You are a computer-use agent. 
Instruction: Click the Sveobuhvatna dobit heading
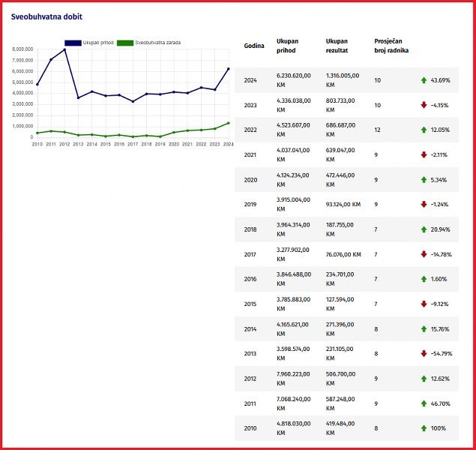pyautogui.click(x=46, y=16)
